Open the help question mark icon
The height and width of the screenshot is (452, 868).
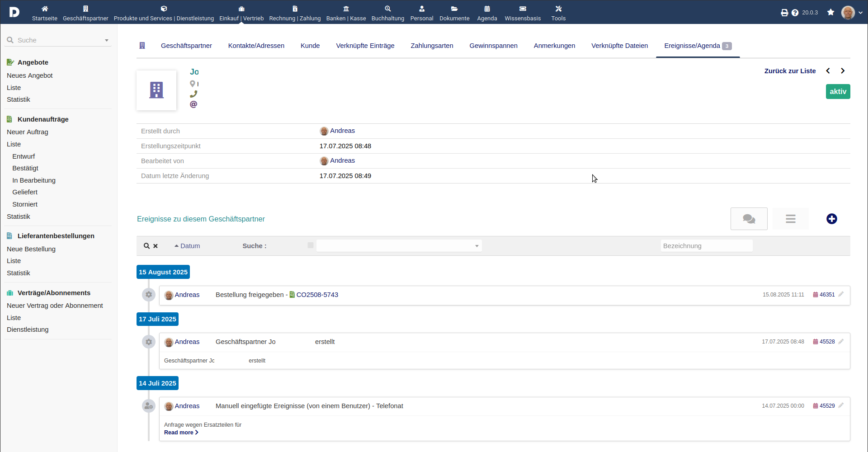795,13
